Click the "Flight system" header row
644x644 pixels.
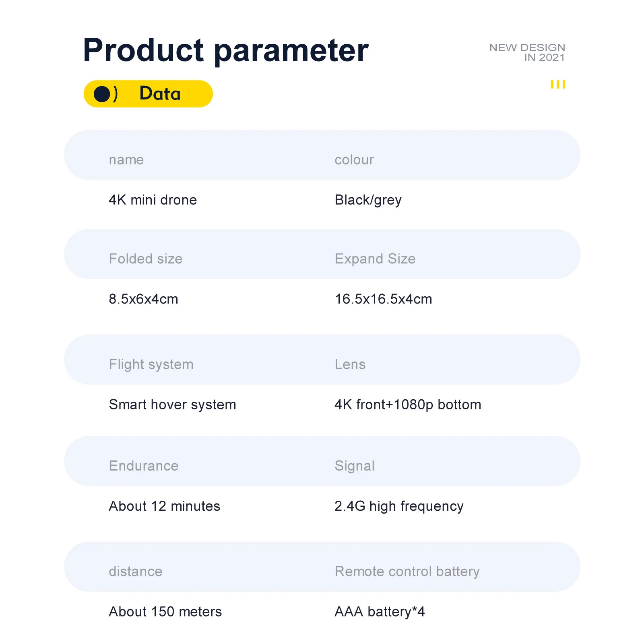(151, 364)
